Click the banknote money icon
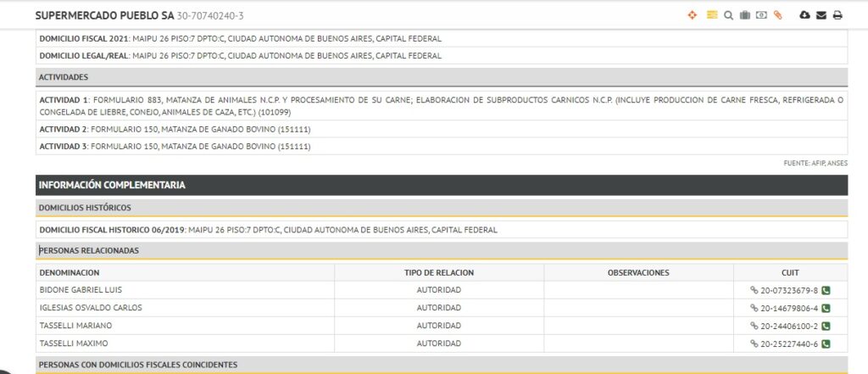 click(x=762, y=15)
